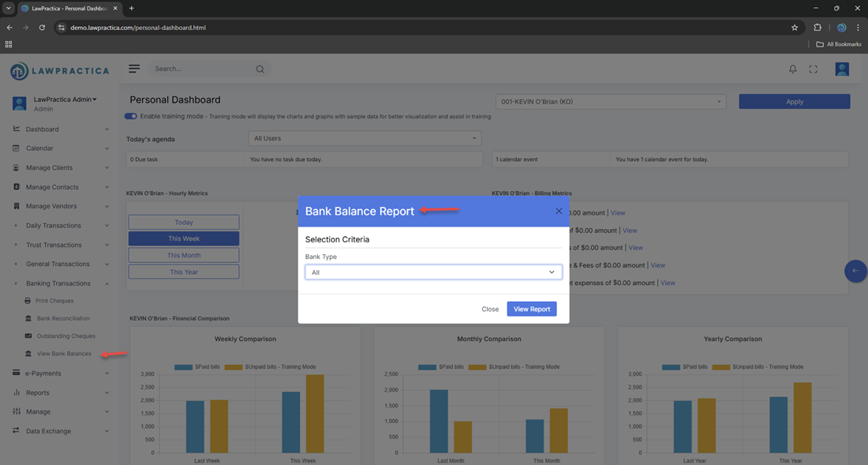
Task: Bookmark this page with star icon
Action: point(795,28)
